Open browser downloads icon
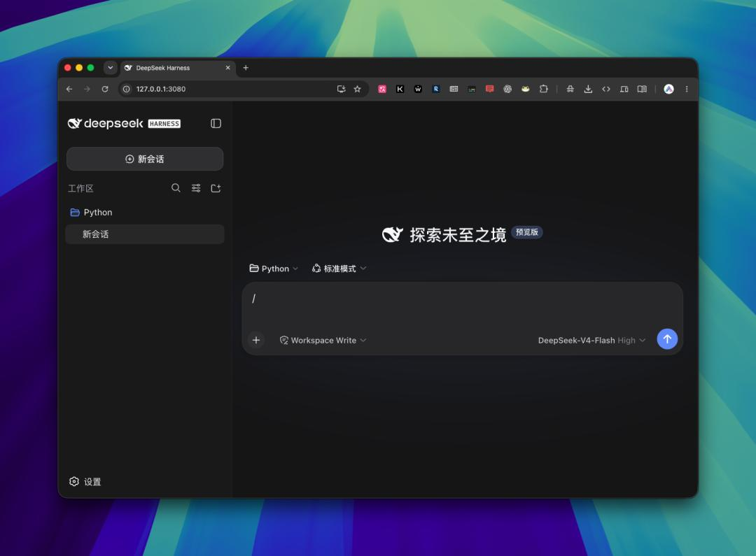Image resolution: width=756 pixels, height=556 pixels. click(588, 89)
